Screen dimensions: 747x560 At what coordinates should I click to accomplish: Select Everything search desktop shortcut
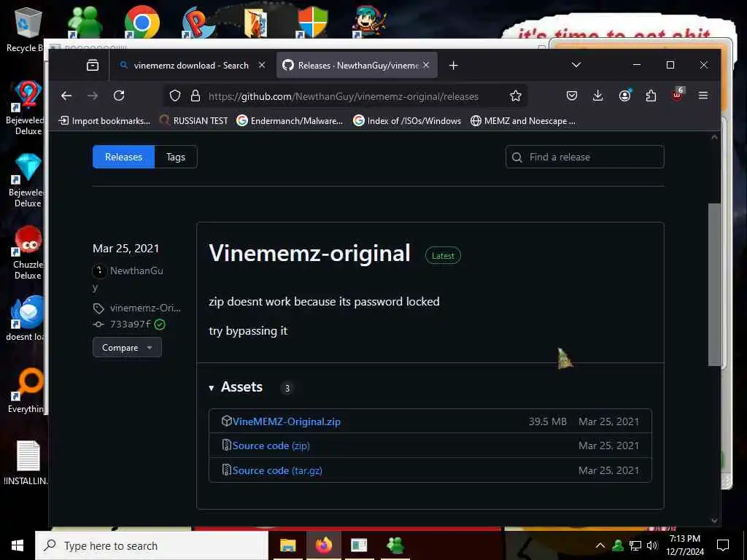[27, 391]
